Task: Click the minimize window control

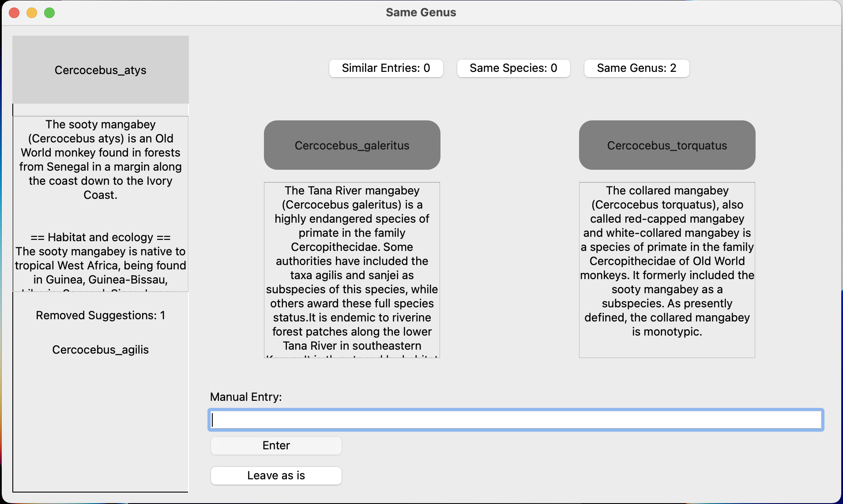Action: [x=32, y=13]
